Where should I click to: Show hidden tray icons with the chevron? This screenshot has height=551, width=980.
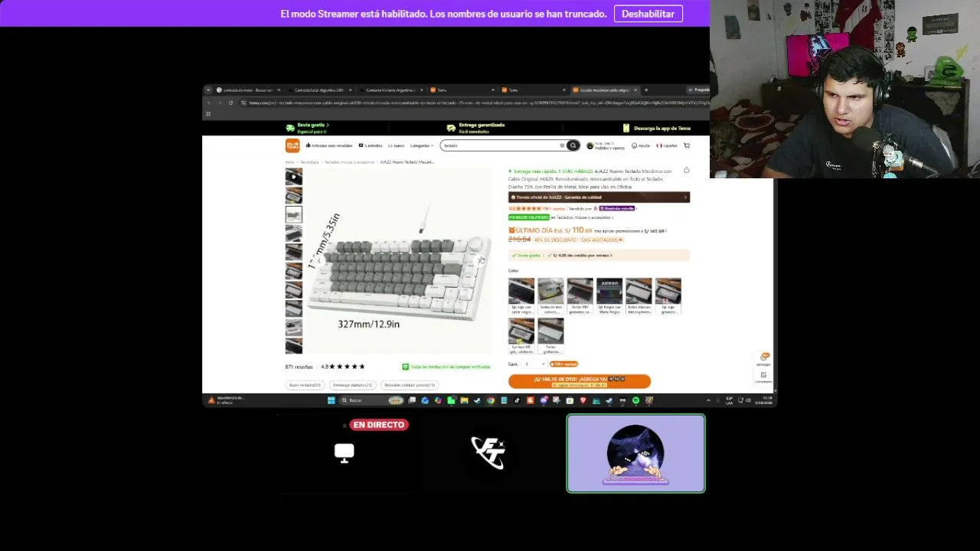(x=707, y=400)
